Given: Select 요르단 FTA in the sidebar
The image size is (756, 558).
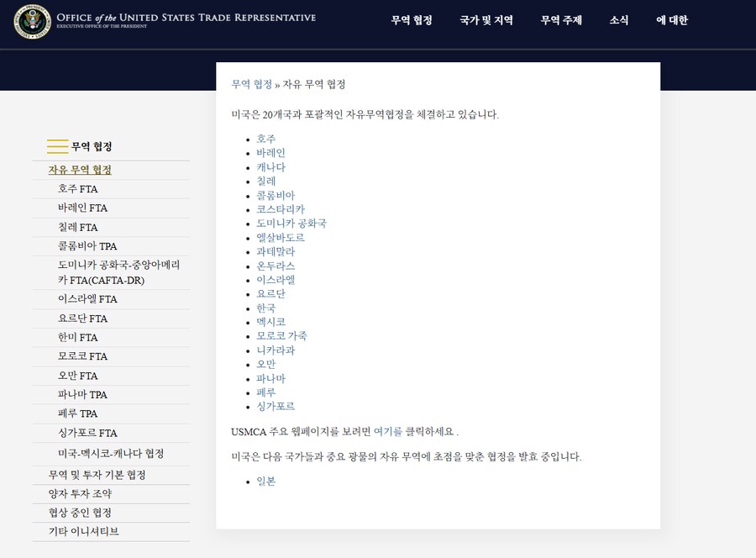Looking at the screenshot, I should [82, 318].
